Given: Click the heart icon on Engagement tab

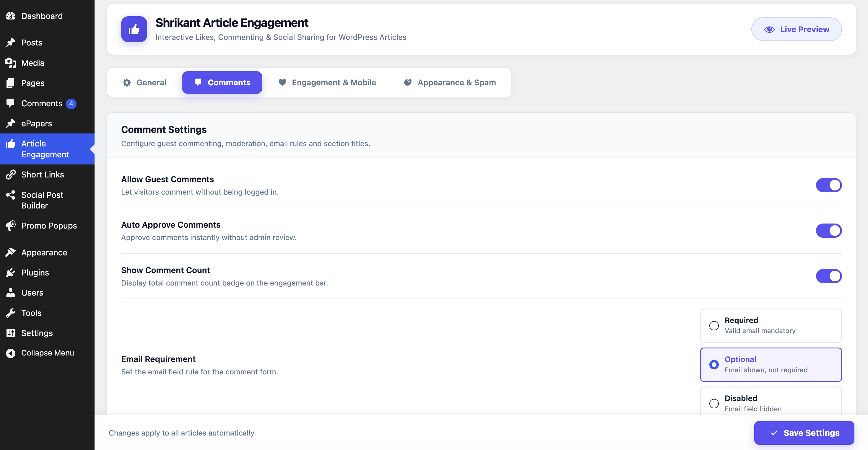Looking at the screenshot, I should 282,82.
